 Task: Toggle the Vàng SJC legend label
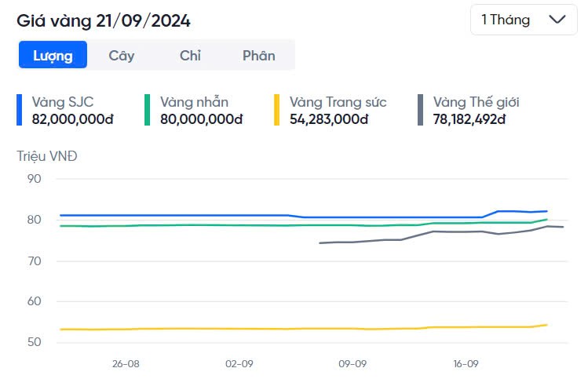tap(63, 102)
